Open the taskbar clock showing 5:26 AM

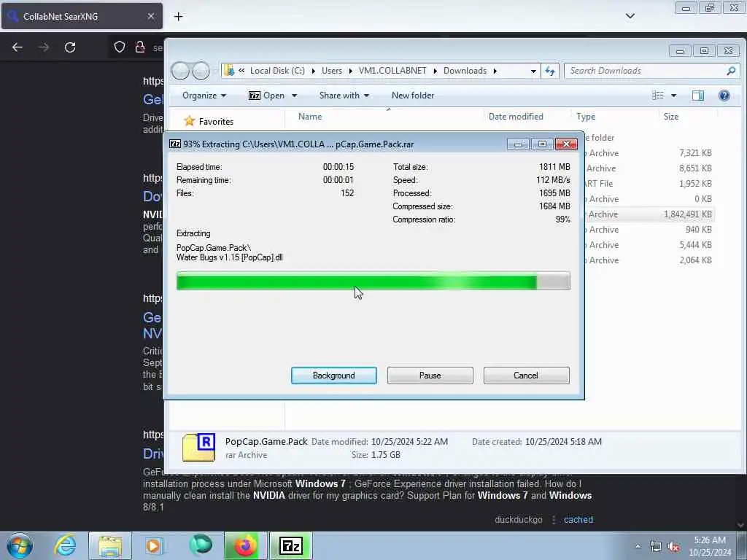click(710, 546)
